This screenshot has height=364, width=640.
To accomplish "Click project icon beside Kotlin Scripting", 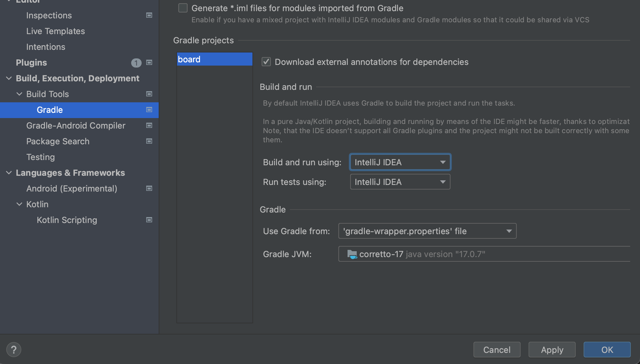I will coord(149,220).
